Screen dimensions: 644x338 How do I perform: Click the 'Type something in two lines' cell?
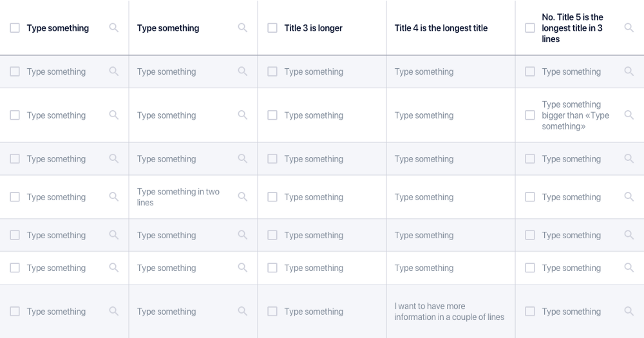coord(178,197)
